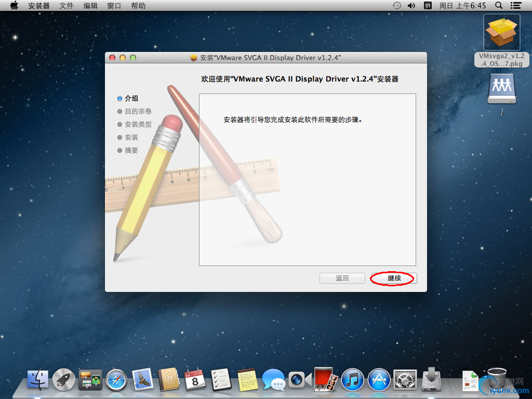Launch Launchpad rocket icon in Dock
Image resolution: width=532 pixels, height=399 pixels.
pos(64,379)
